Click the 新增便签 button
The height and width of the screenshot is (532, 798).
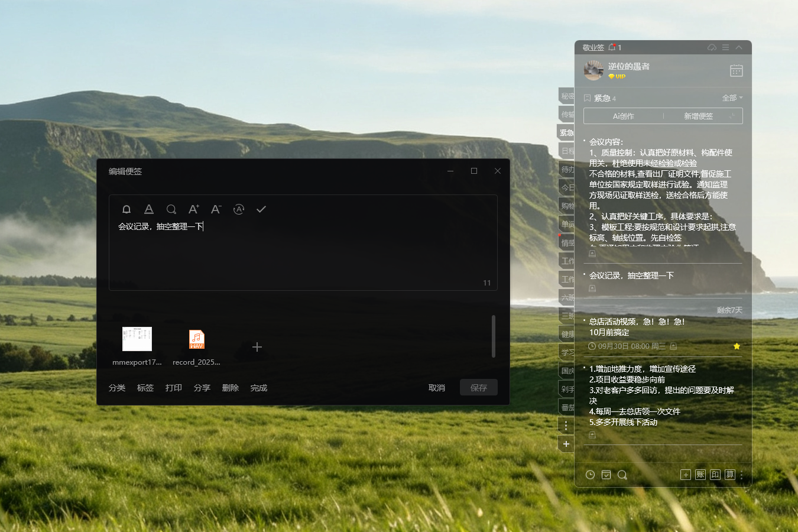[699, 116]
